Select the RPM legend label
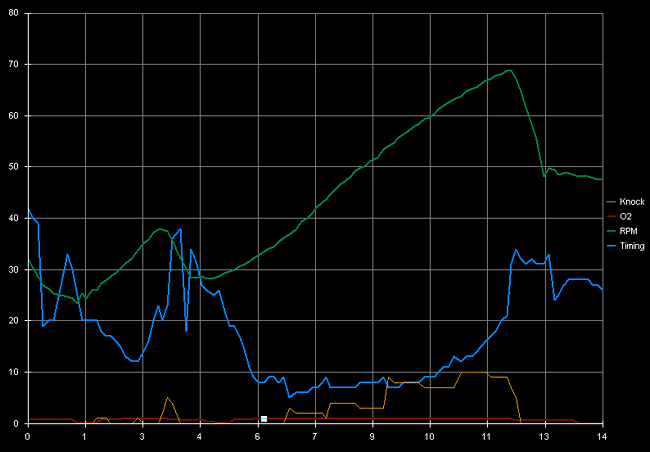 (x=628, y=231)
